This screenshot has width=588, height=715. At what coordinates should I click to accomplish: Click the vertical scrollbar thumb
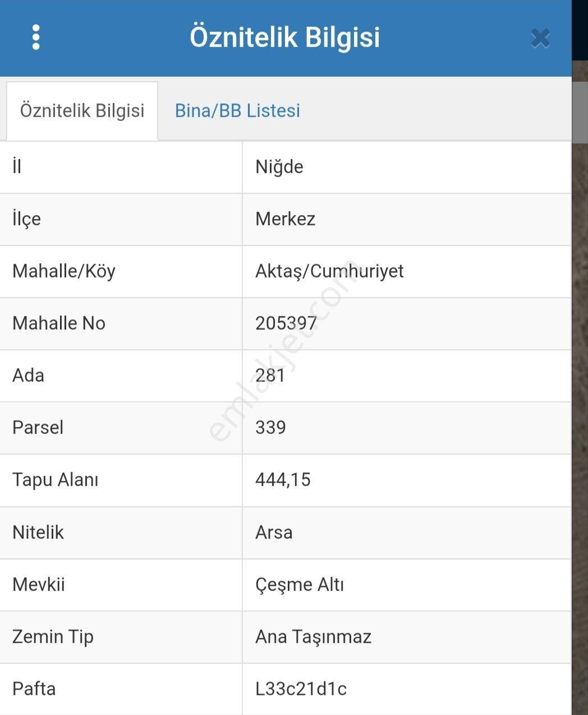(580, 112)
